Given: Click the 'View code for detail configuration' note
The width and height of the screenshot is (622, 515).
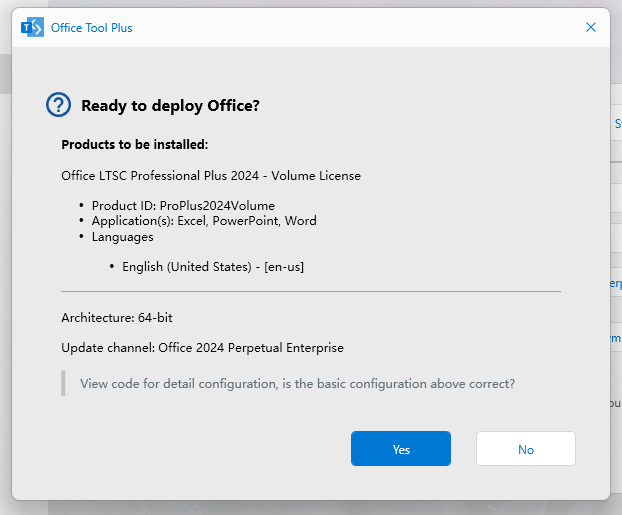Looking at the screenshot, I should click(x=298, y=384).
